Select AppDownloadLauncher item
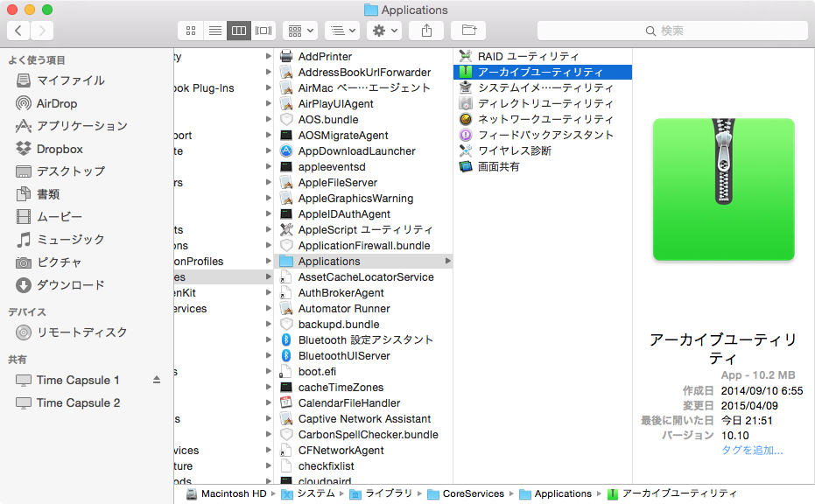This screenshot has height=504, width=815. (x=363, y=150)
